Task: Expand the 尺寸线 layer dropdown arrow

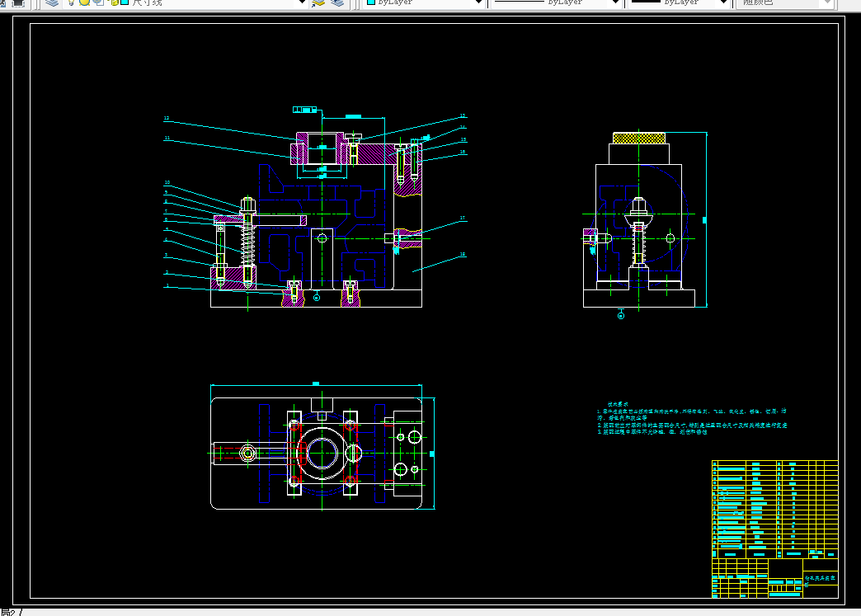Action: click(x=301, y=2)
